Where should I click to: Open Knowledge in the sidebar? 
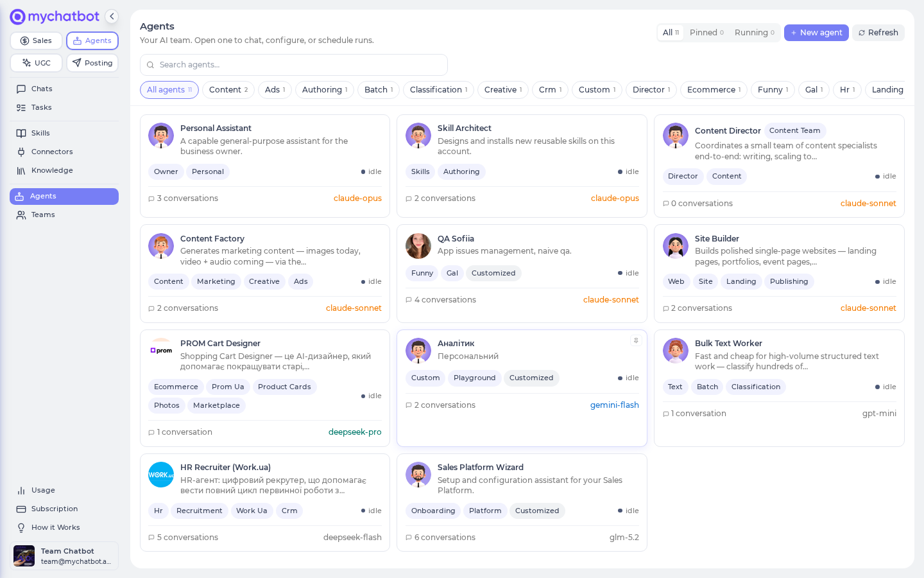pos(64,170)
